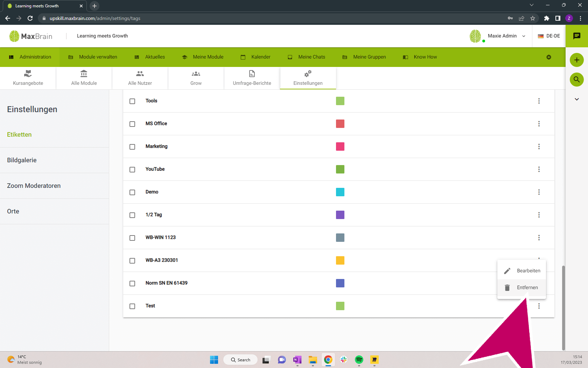
Task: Click trash icon beside Entfernen
Action: (507, 288)
